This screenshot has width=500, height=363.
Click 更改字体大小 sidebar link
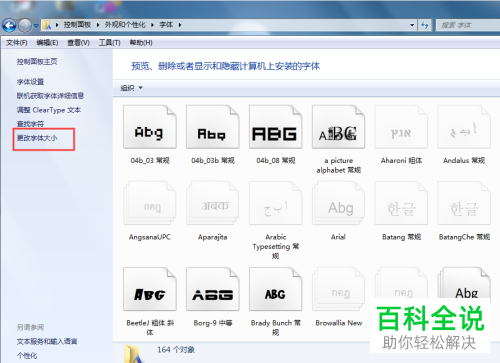tap(37, 138)
